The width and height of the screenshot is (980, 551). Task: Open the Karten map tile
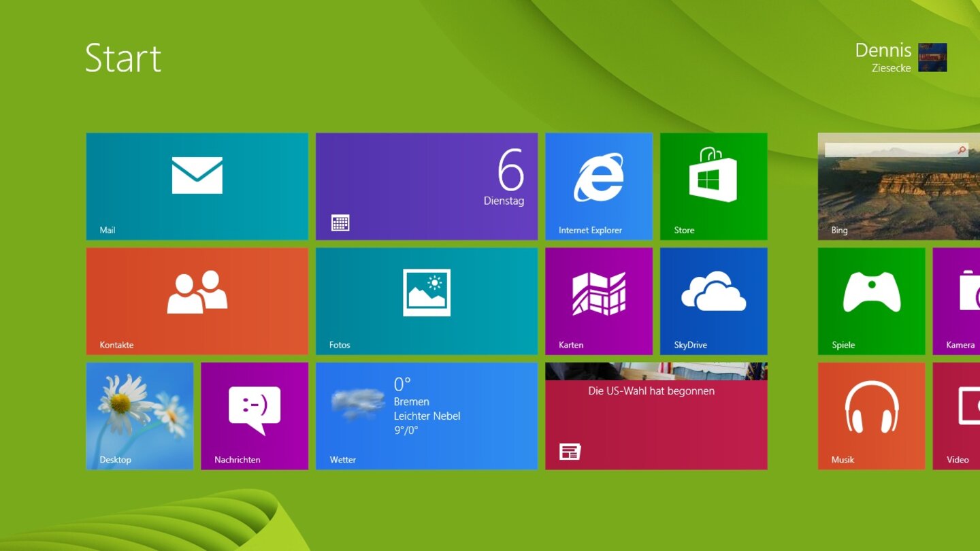[599, 301]
